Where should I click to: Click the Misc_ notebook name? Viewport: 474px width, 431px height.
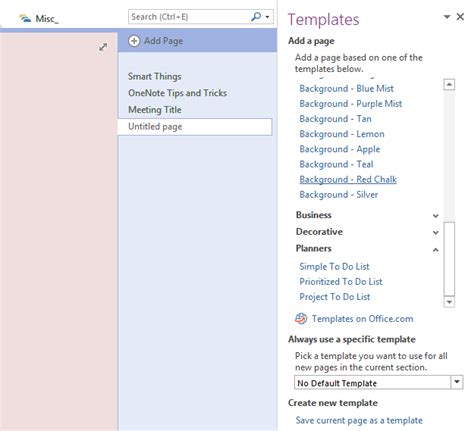coord(47,19)
